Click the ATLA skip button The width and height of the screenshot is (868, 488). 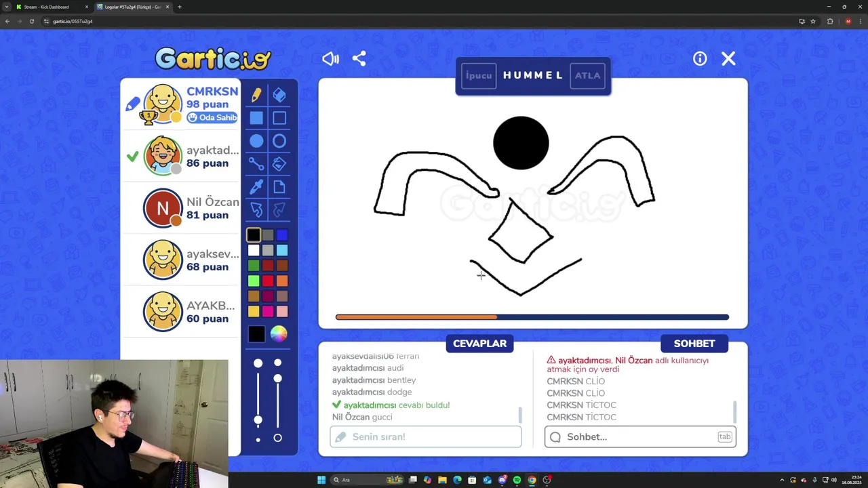pyautogui.click(x=587, y=75)
